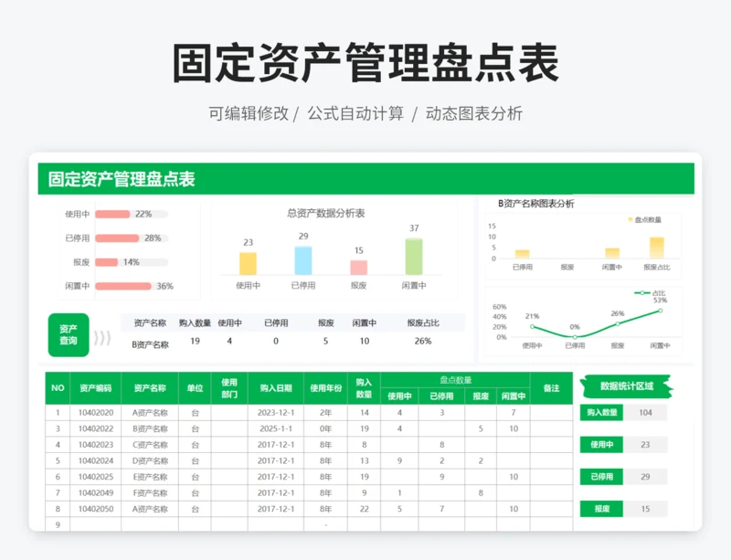Image resolution: width=731 pixels, height=560 pixels.
Task: Click the 53% data point on the line chart
Action: 660,311
